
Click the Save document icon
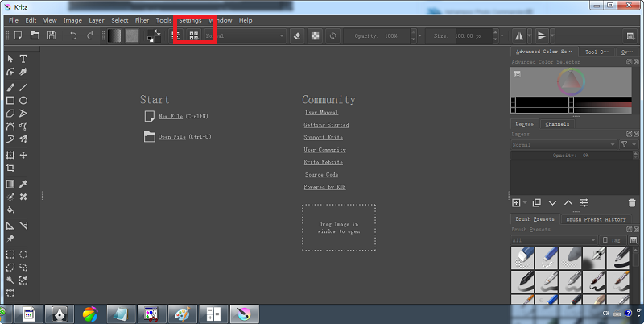pos(52,35)
